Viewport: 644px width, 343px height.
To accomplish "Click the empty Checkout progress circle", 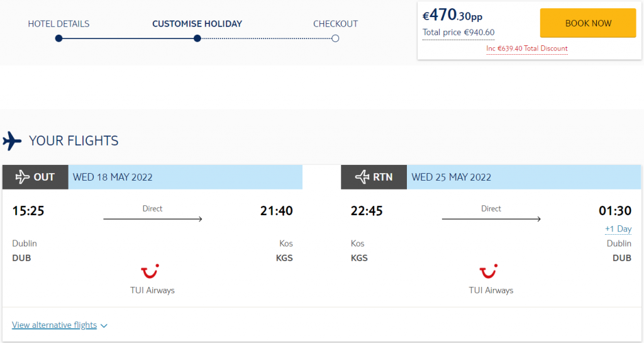I will point(336,38).
